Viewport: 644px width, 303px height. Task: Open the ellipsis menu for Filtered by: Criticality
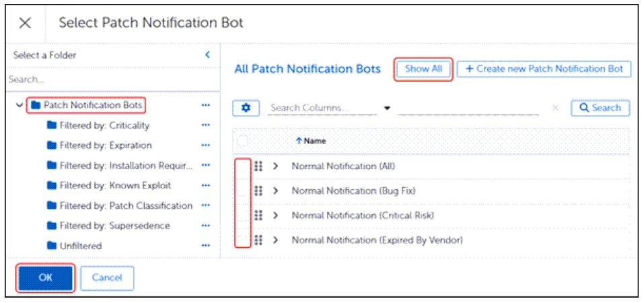coord(206,125)
